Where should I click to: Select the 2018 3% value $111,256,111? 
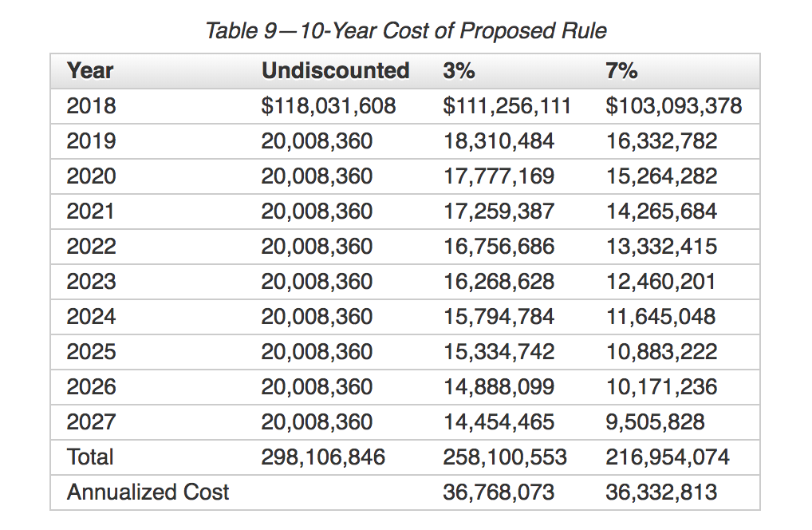(507, 106)
